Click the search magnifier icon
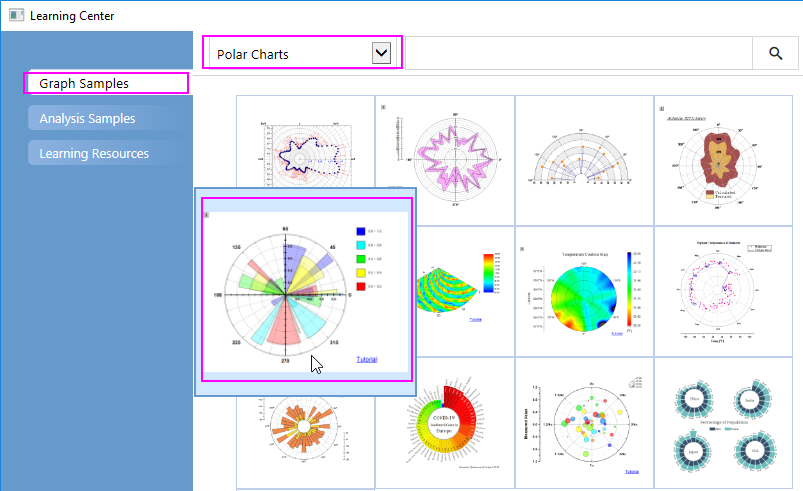 [x=776, y=54]
